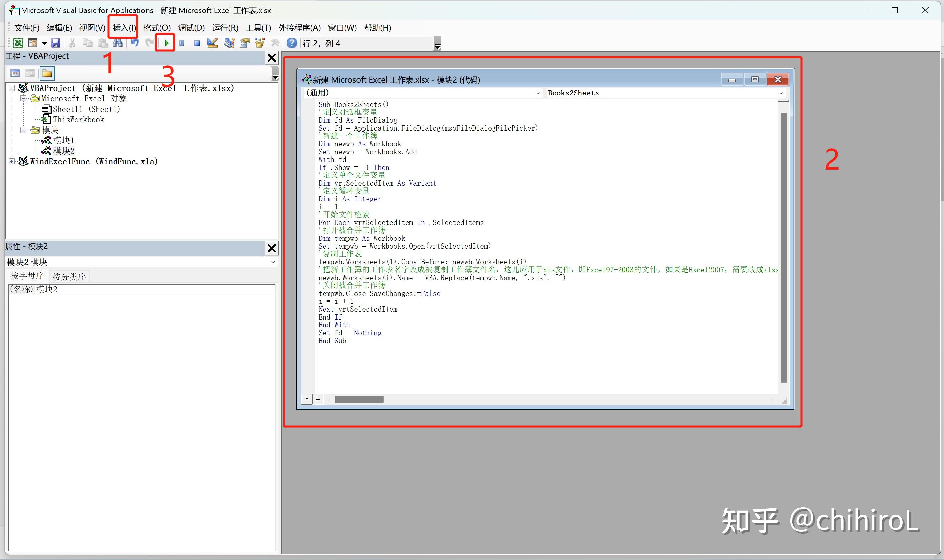
Task: Open the Properties Window toolbar icon
Action: 244,43
